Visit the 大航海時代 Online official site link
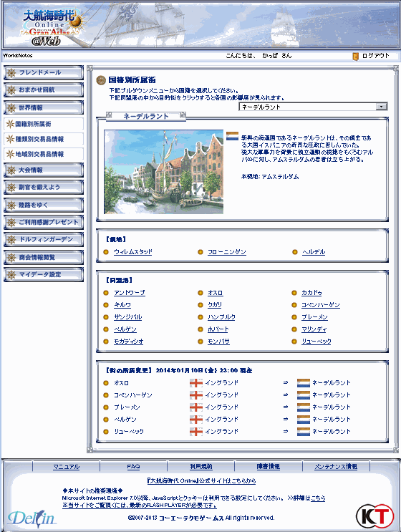401x532 pixels. [201, 480]
